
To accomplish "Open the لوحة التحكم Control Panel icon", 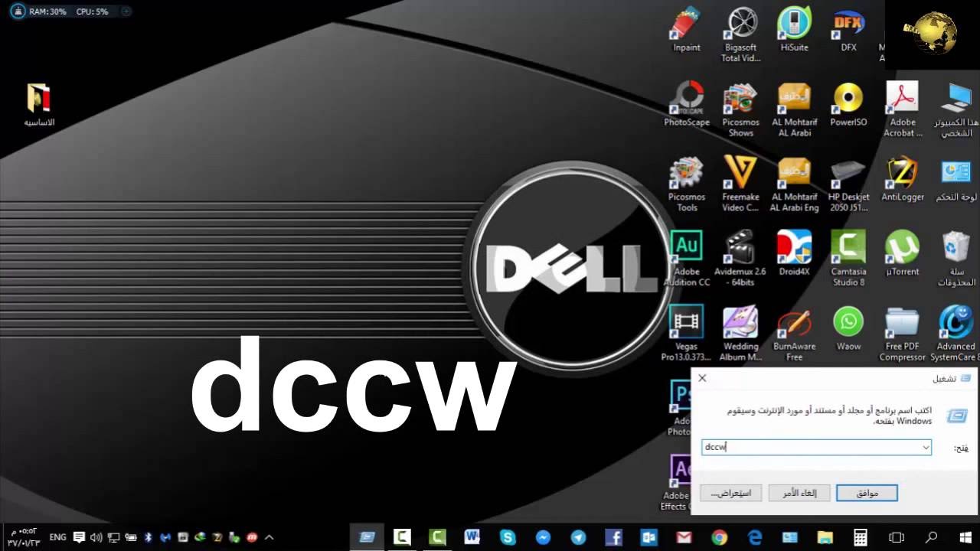I will [x=956, y=179].
